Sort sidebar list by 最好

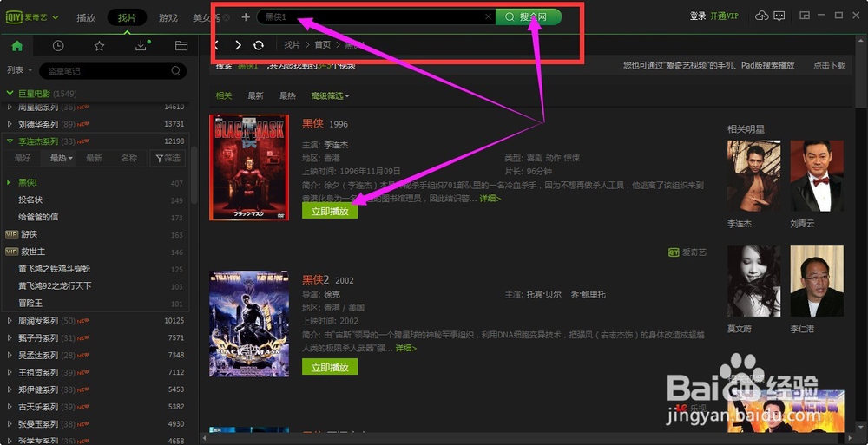coord(23,158)
